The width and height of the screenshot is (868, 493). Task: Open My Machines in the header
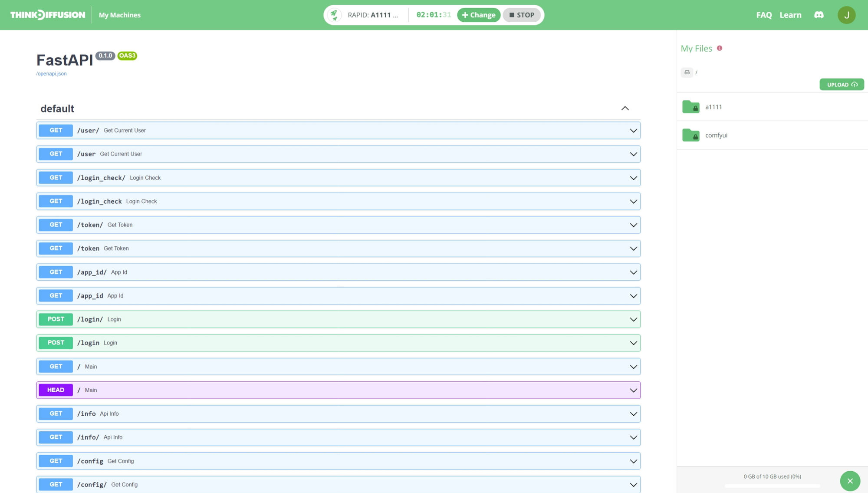point(119,15)
